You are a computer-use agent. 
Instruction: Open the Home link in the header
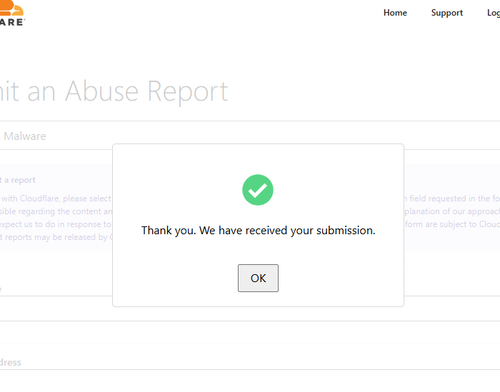tap(395, 13)
